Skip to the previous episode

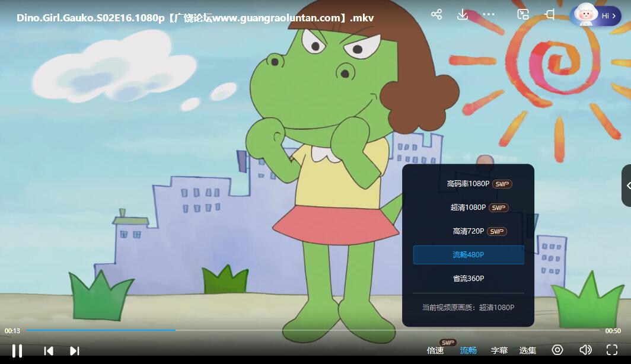(x=49, y=351)
